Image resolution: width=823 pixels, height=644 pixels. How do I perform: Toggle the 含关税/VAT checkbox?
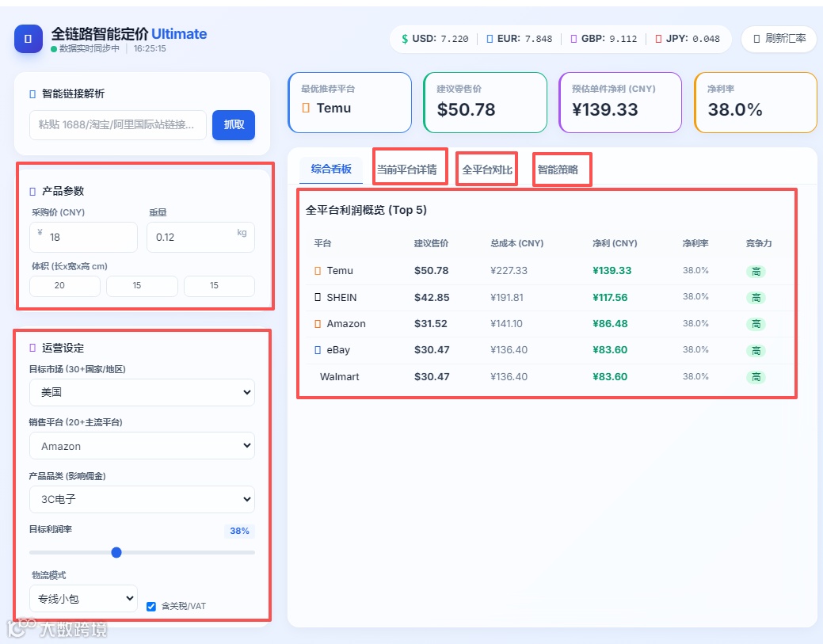click(151, 606)
